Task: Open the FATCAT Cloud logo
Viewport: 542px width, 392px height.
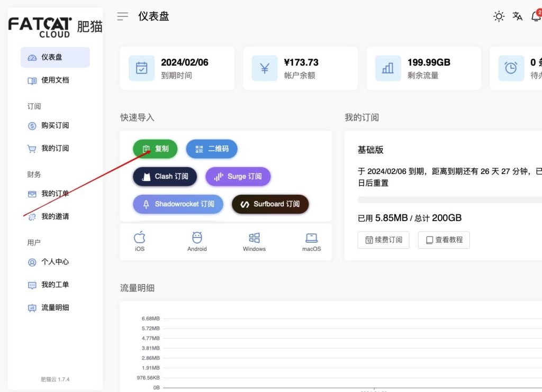Action: tap(55, 27)
